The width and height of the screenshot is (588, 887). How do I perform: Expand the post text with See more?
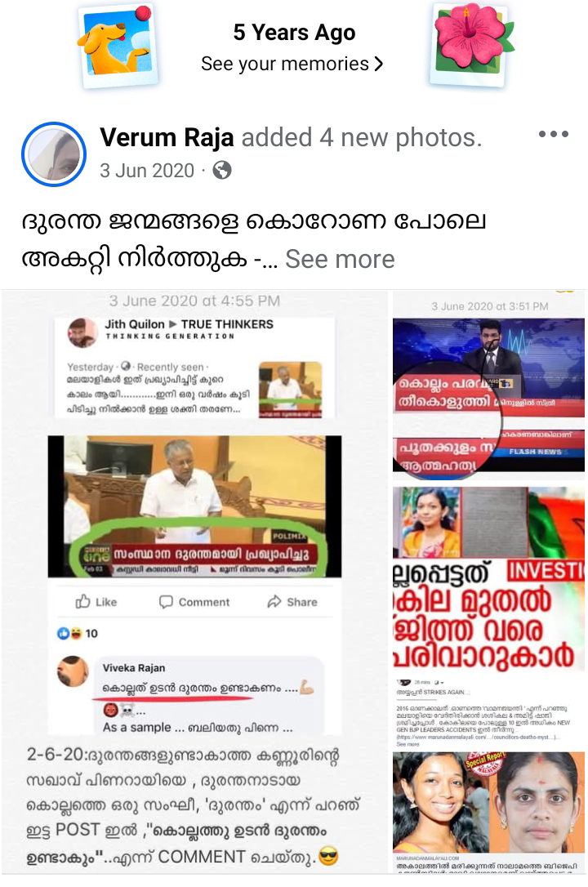pyautogui.click(x=340, y=259)
